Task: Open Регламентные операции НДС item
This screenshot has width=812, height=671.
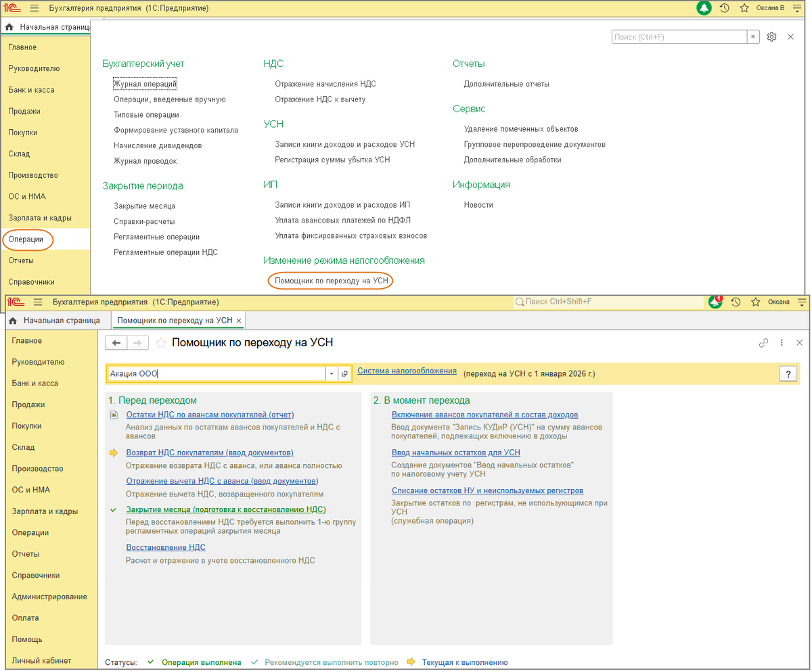Action: [166, 252]
